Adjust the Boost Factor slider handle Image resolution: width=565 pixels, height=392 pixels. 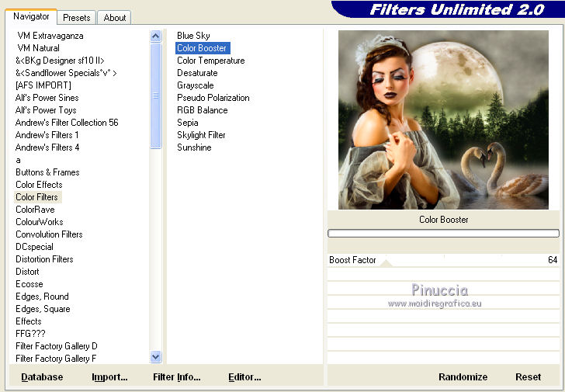click(x=386, y=263)
